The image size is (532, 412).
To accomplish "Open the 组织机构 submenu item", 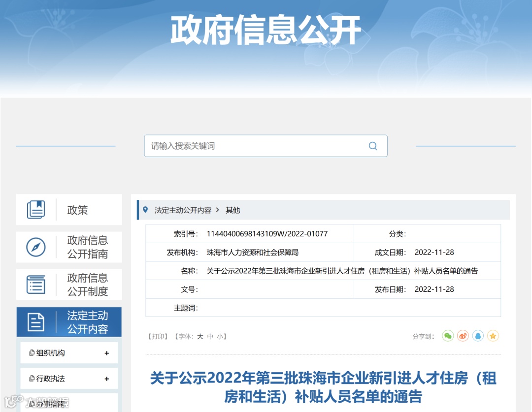I will [x=69, y=352].
